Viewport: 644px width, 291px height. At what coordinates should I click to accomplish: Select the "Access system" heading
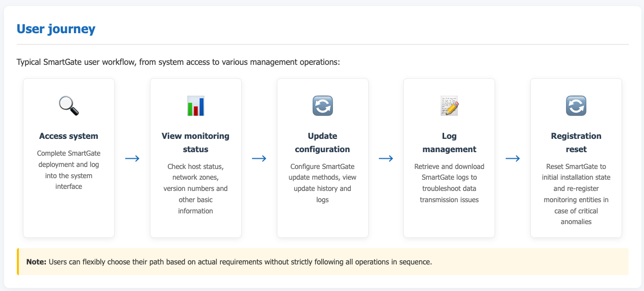[x=69, y=136]
